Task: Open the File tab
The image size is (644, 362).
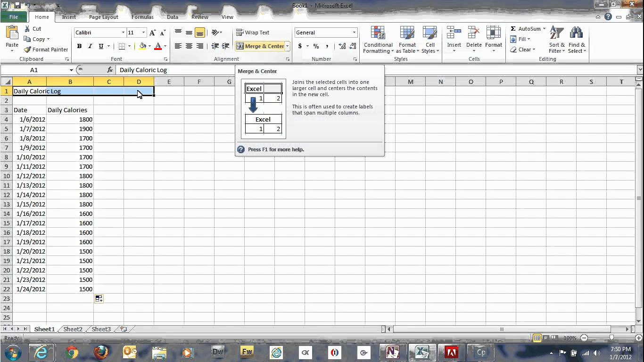Action: [x=14, y=17]
